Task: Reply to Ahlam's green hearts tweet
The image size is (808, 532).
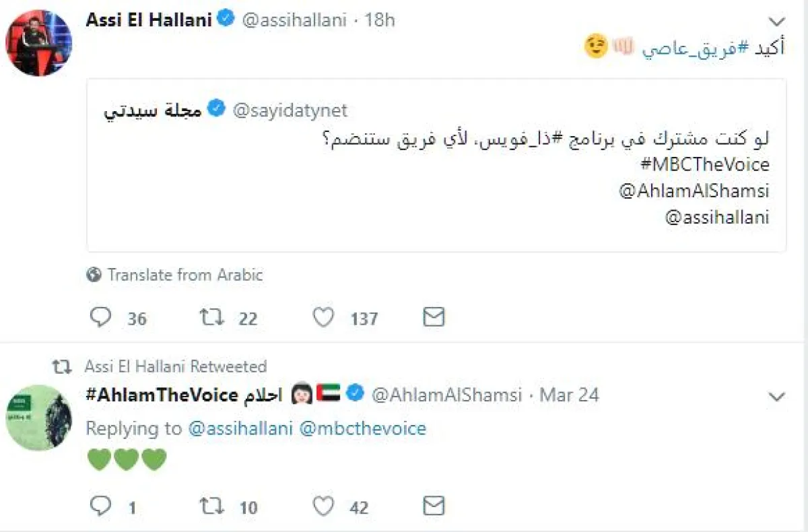Action: (100, 506)
